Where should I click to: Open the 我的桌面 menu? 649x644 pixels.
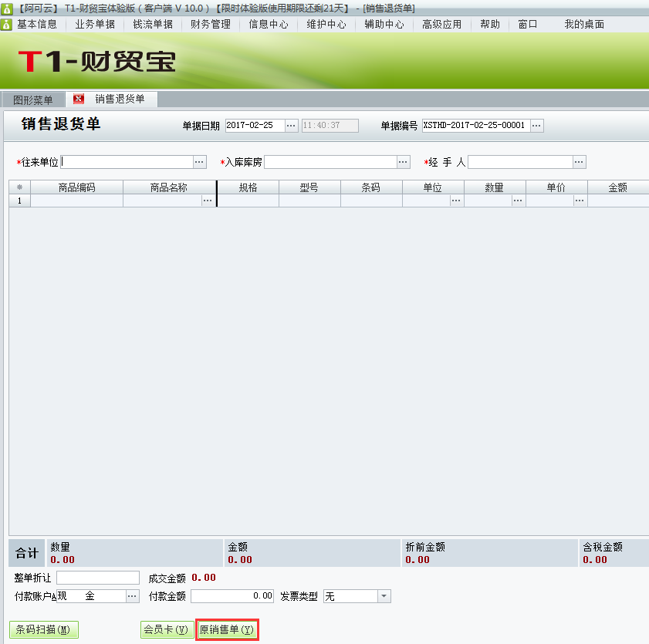click(584, 25)
